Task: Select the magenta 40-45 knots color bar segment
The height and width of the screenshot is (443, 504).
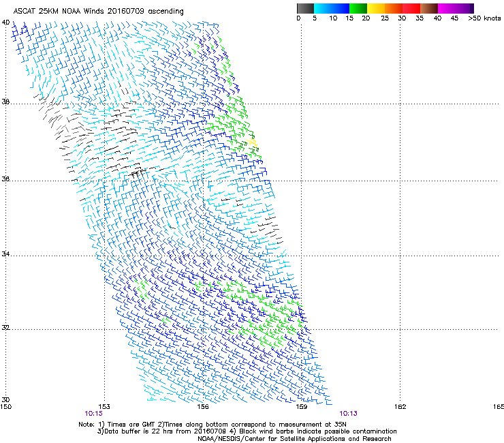Action: pyautogui.click(x=447, y=8)
